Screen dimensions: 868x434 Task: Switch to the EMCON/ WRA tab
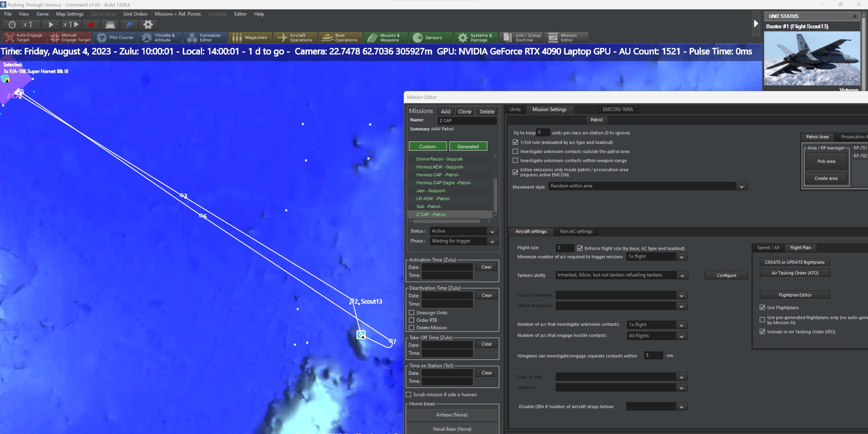point(618,109)
